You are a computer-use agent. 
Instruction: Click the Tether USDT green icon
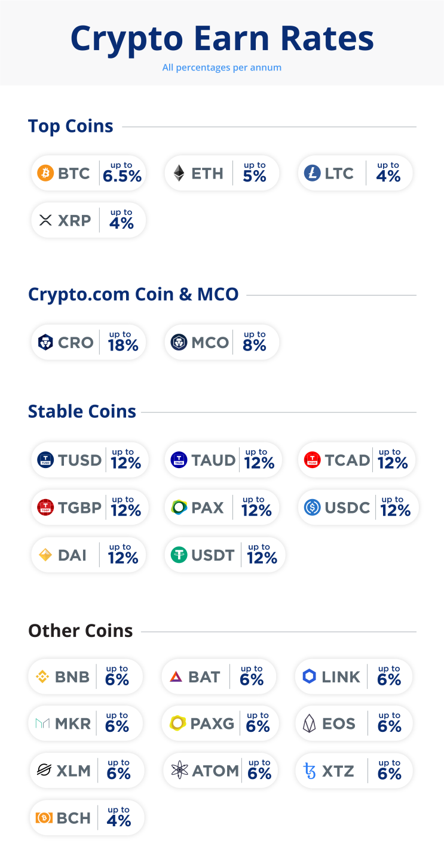click(x=179, y=555)
